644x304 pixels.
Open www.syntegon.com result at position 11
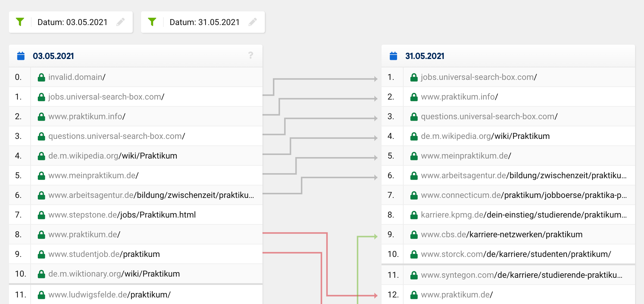[521, 275]
